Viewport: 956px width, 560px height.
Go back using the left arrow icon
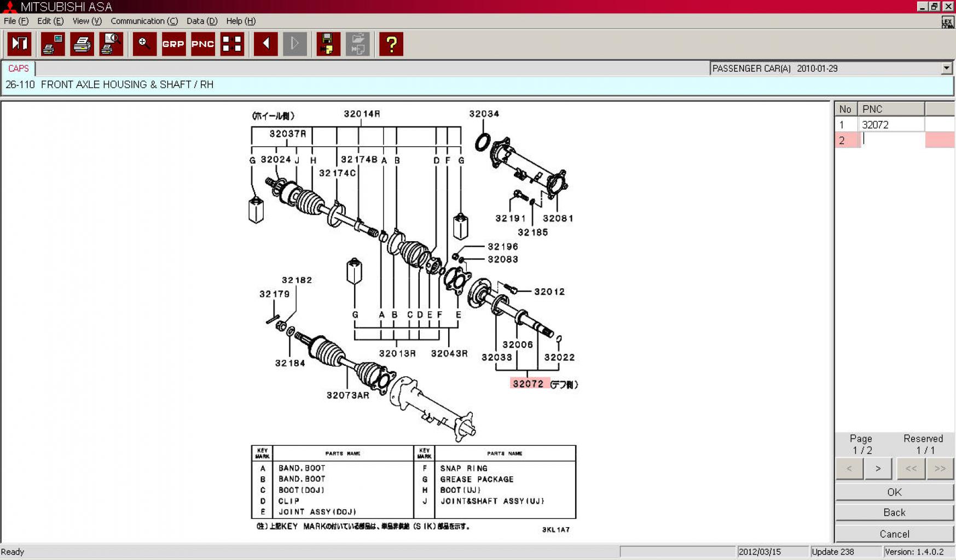[x=266, y=44]
